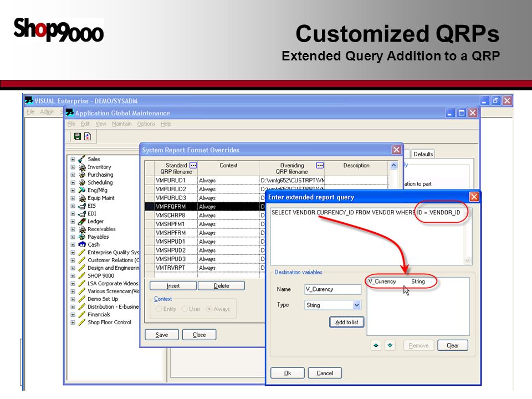Image resolution: width=532 pixels, height=399 pixels.
Task: Click browse button beside Standard QRP filename
Action: tap(193, 165)
